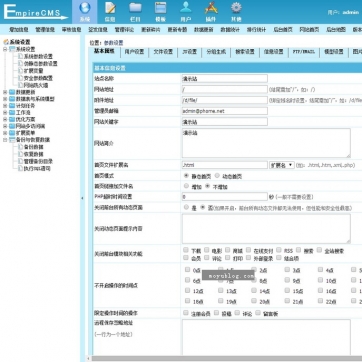
Task: Tick the 留言板 operation checkbox
Action: point(258,313)
